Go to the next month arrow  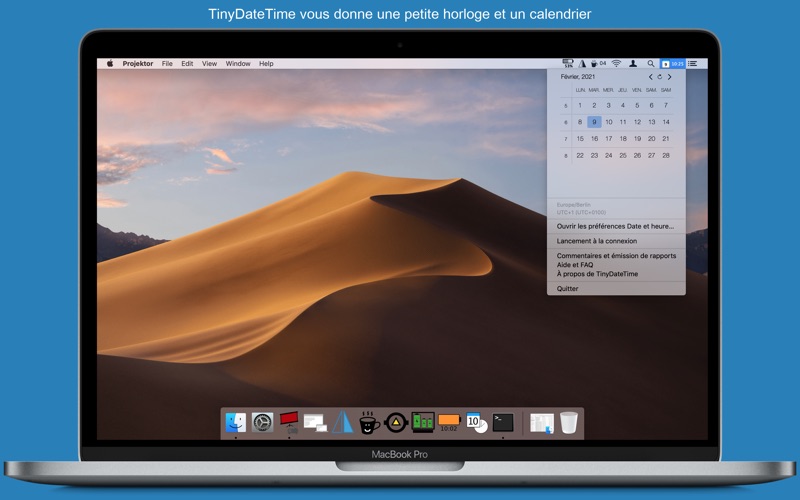coord(669,77)
